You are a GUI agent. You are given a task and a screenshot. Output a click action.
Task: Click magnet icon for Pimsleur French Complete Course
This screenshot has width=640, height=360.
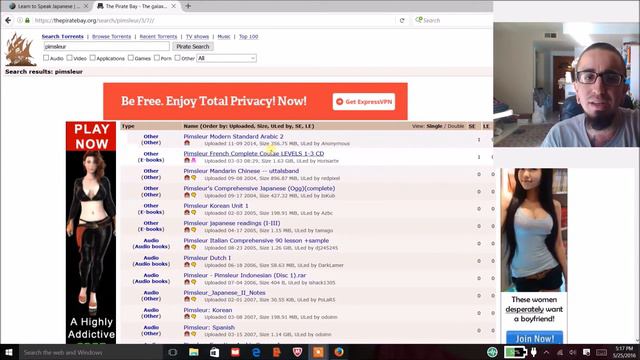(x=187, y=161)
